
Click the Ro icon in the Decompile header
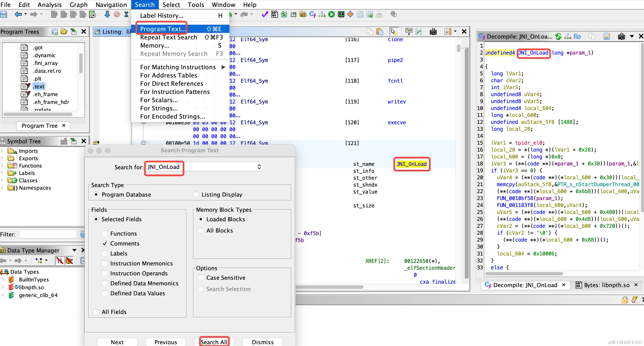click(x=577, y=37)
